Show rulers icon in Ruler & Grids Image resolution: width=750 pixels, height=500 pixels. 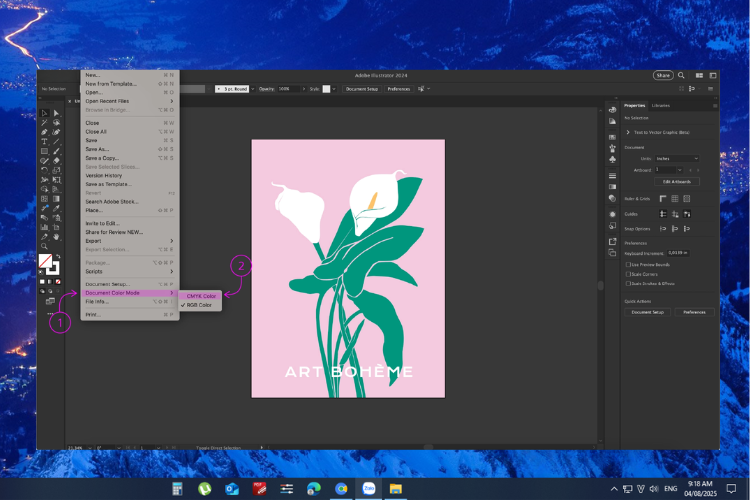[662, 199]
